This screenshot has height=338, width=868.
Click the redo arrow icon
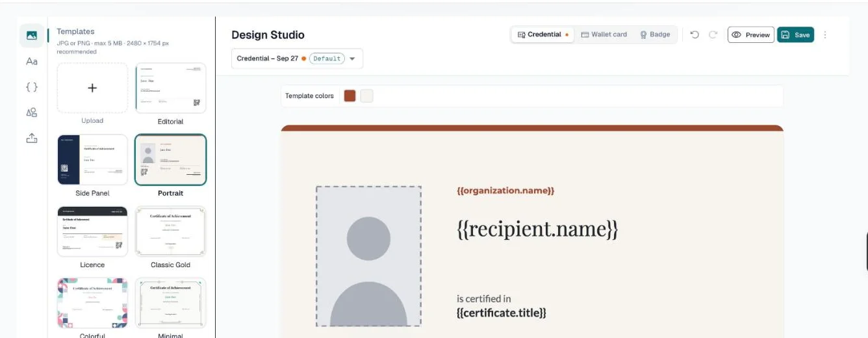(x=713, y=34)
